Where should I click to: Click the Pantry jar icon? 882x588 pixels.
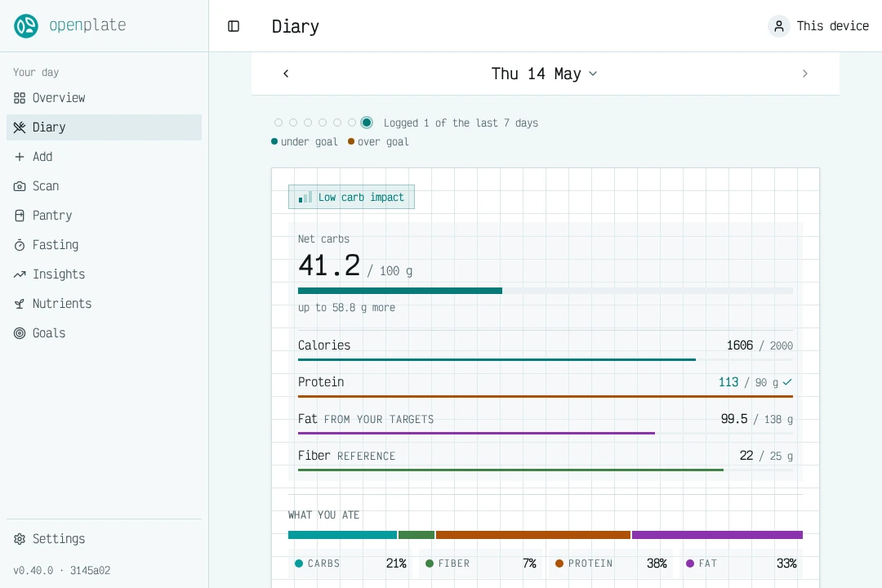[20, 216]
